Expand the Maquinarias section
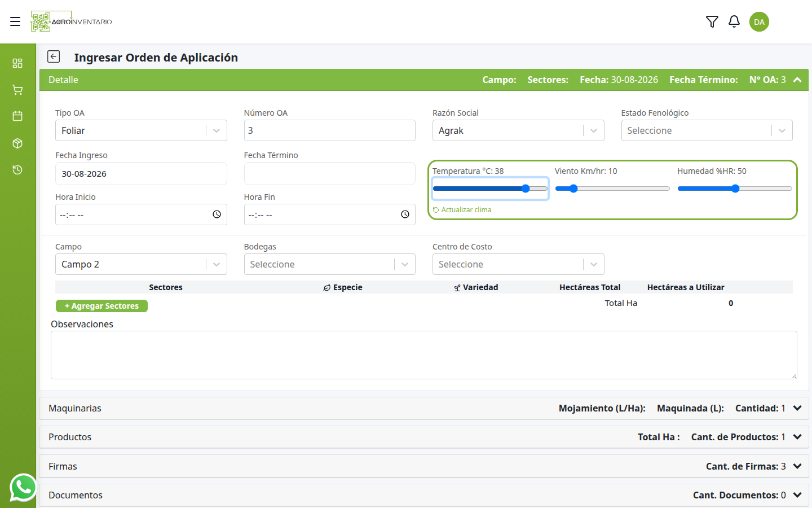The width and height of the screenshot is (812, 508). point(424,408)
